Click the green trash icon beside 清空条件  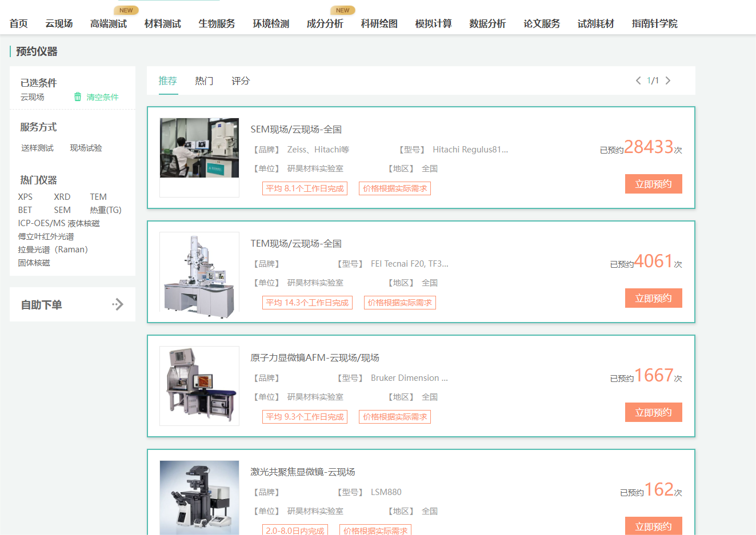(x=78, y=97)
